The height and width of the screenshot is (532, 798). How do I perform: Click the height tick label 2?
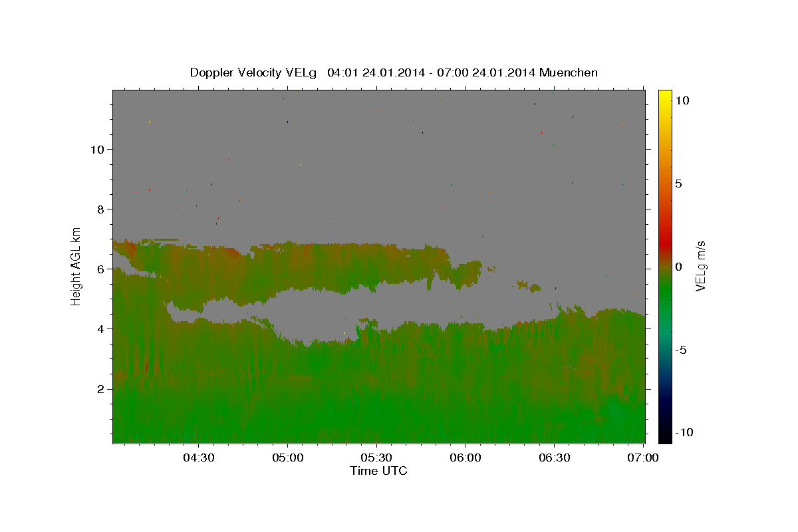pos(100,388)
